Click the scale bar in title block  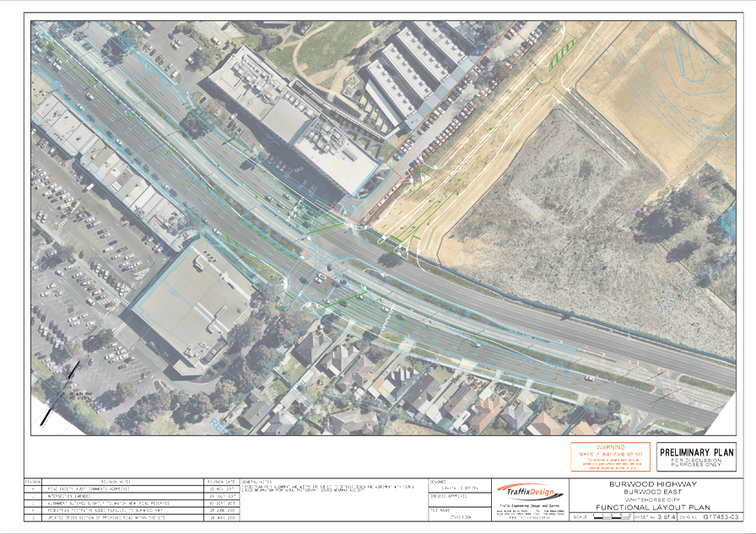[x=613, y=516]
